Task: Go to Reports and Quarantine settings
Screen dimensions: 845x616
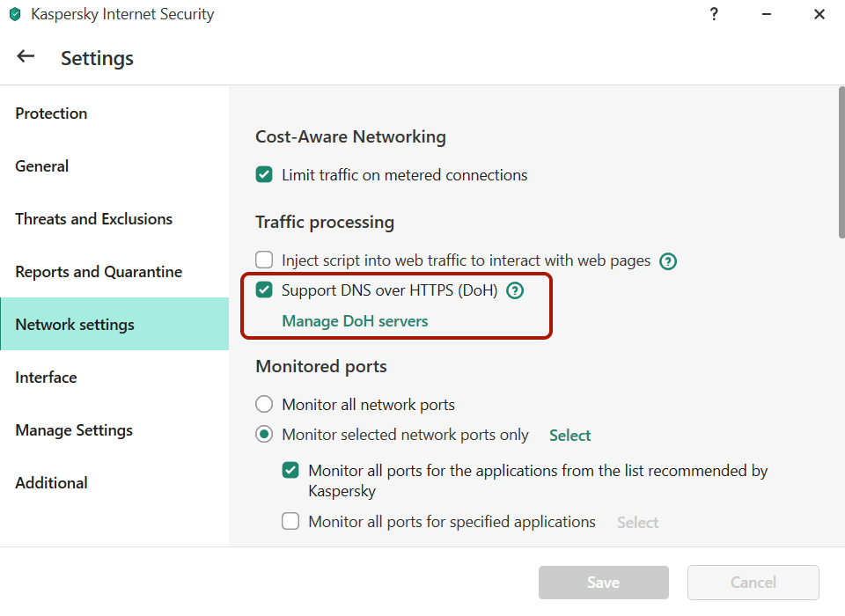Action: point(98,271)
